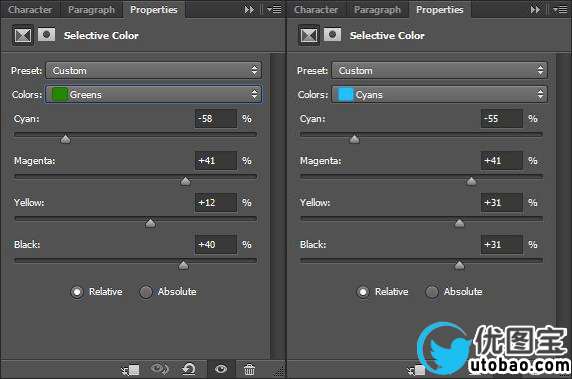Select Properties tab in left panel
This screenshot has width=572, height=379.
(x=154, y=9)
